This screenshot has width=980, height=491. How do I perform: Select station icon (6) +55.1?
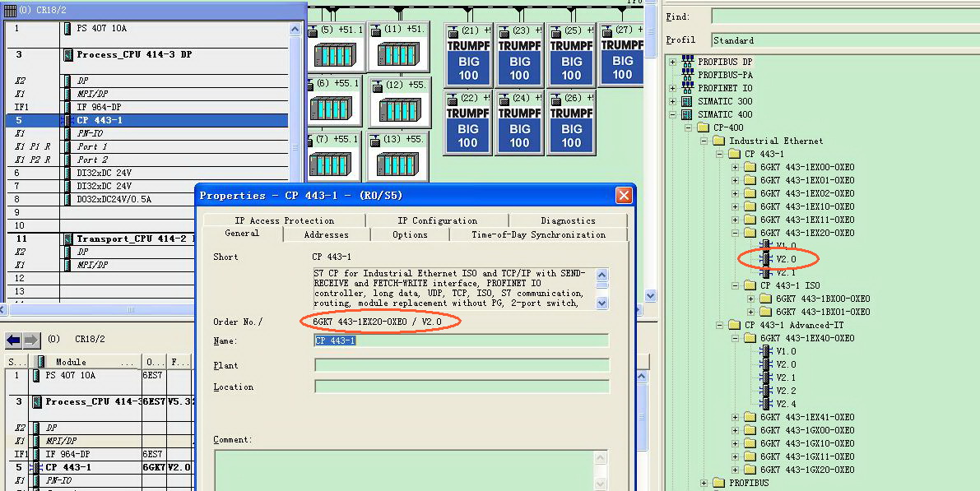click(x=335, y=101)
